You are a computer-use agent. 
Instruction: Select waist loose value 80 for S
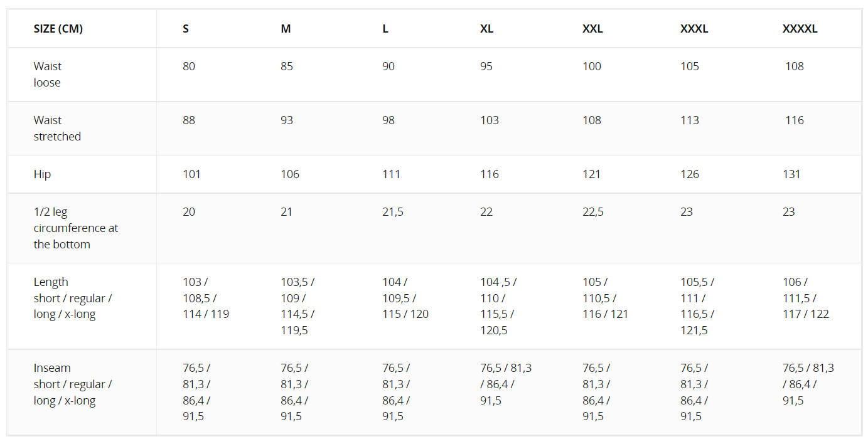pos(189,66)
